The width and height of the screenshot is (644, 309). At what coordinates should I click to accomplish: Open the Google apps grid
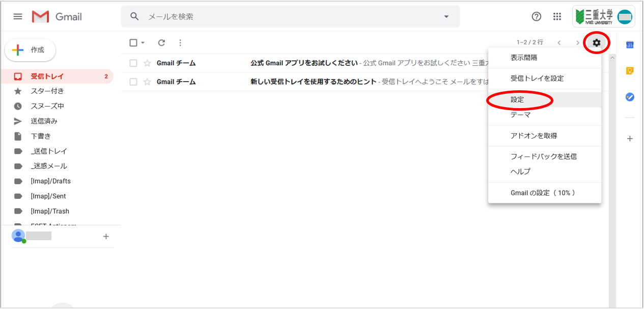pos(557,16)
